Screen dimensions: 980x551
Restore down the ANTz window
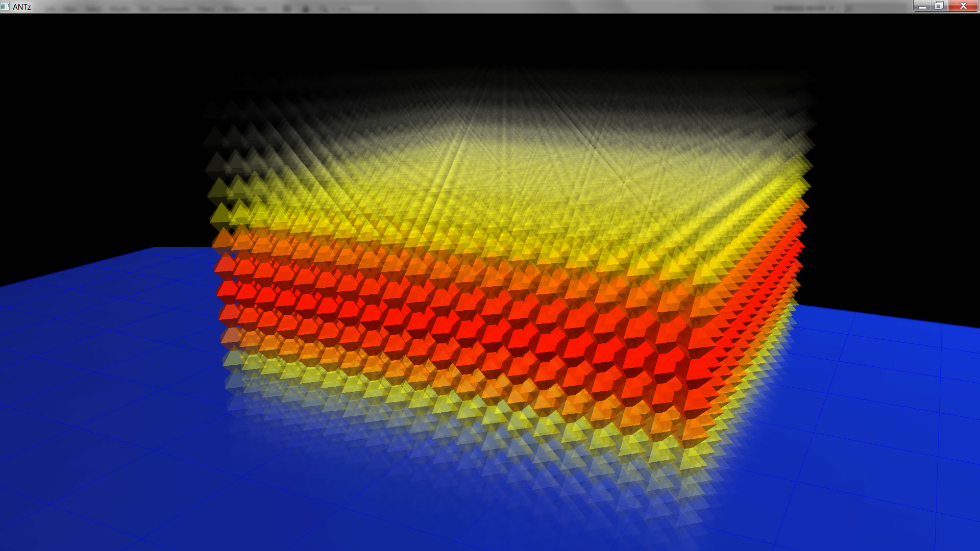pyautogui.click(x=939, y=6)
